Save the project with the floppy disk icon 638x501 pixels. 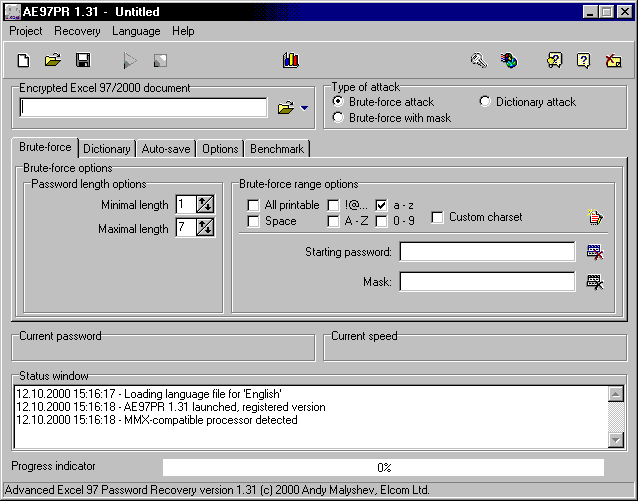(83, 60)
